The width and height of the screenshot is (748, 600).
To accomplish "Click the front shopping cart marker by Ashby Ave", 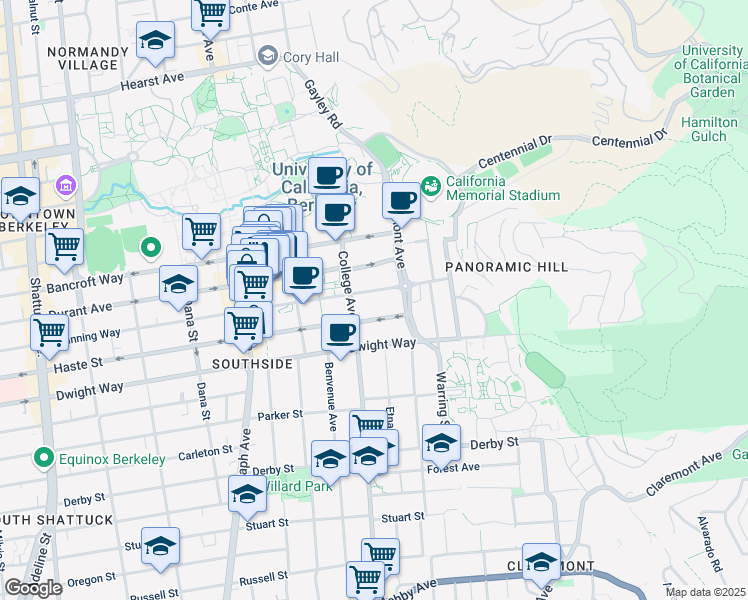I will coord(365,579).
